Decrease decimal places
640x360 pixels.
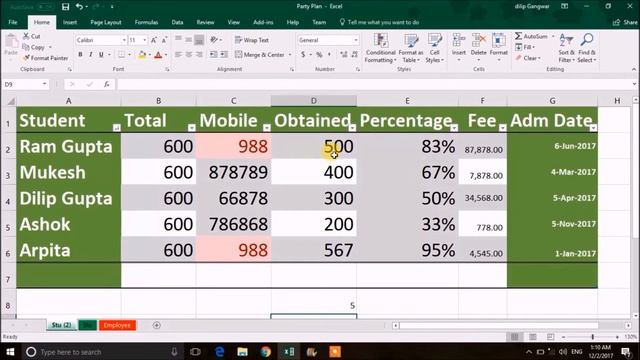[355, 54]
